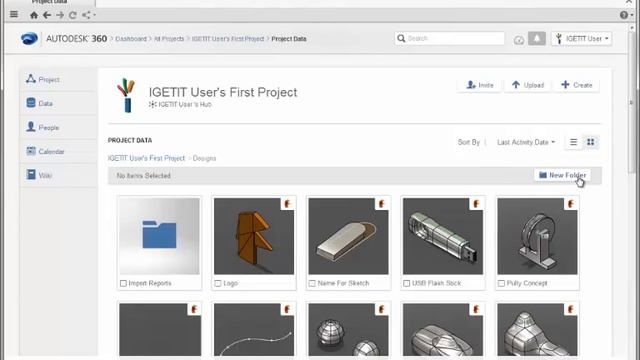This screenshot has width=640, height=360.
Task: Navigate back with the left arrow
Action: [47, 15]
